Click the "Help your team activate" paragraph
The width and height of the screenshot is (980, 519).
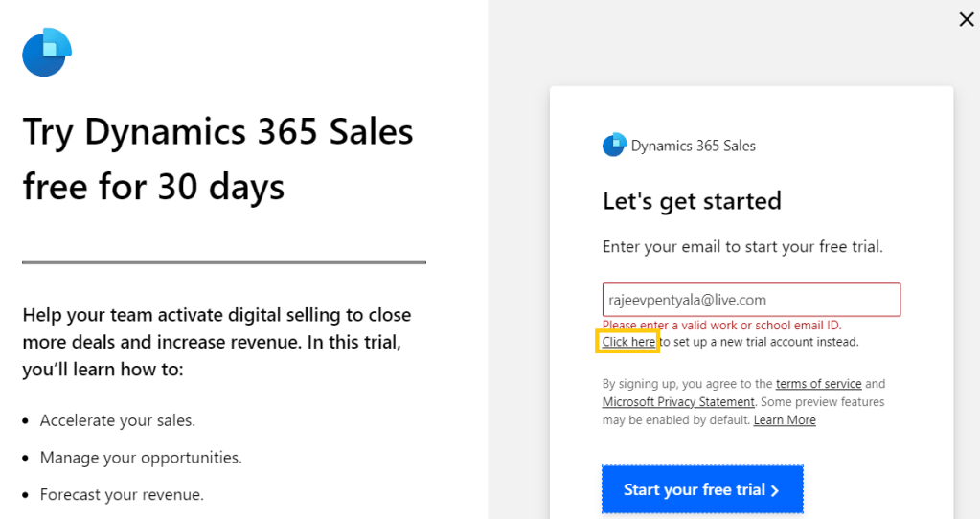click(217, 342)
